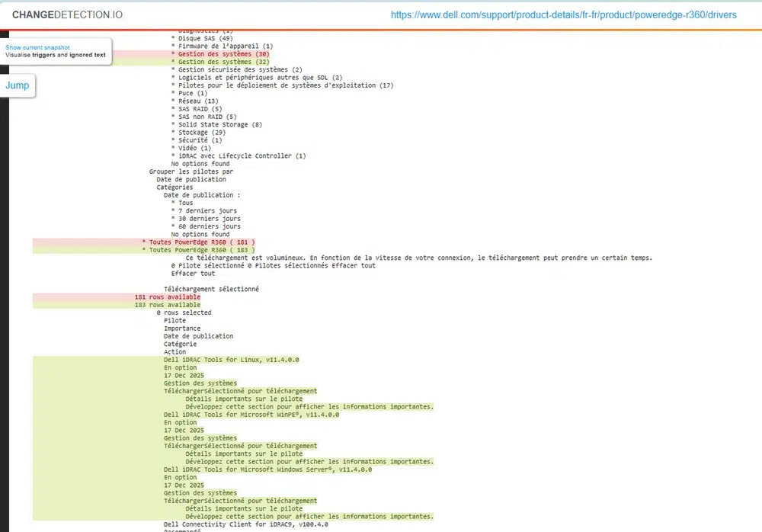
Task: Select the 'SAS non RAID (5)' line
Action: click(x=203, y=117)
